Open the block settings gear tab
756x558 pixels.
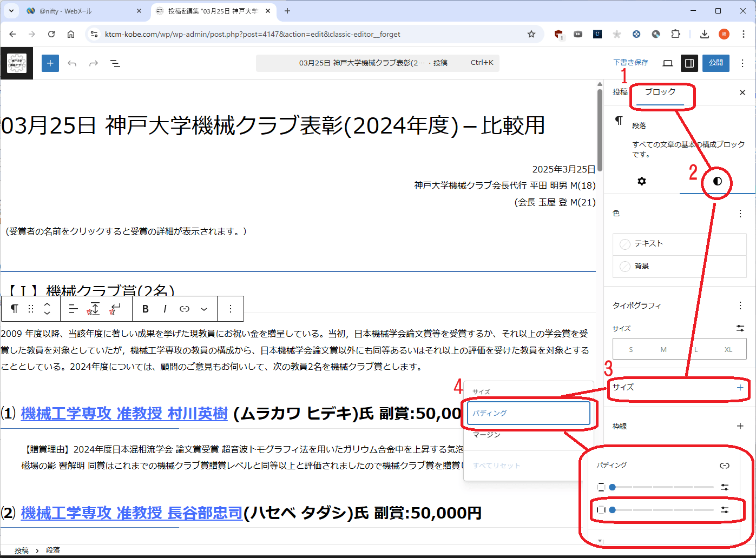[642, 181]
